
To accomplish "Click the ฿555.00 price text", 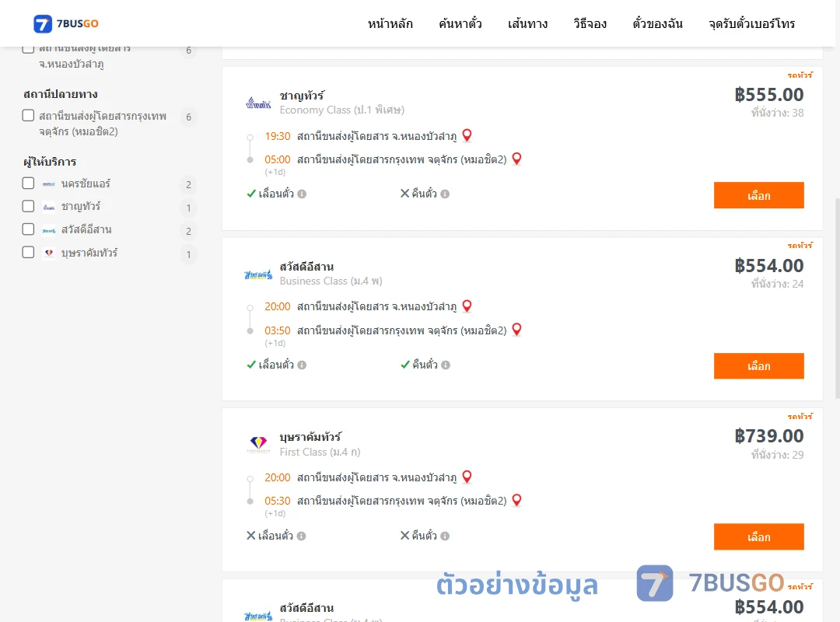I will [768, 95].
